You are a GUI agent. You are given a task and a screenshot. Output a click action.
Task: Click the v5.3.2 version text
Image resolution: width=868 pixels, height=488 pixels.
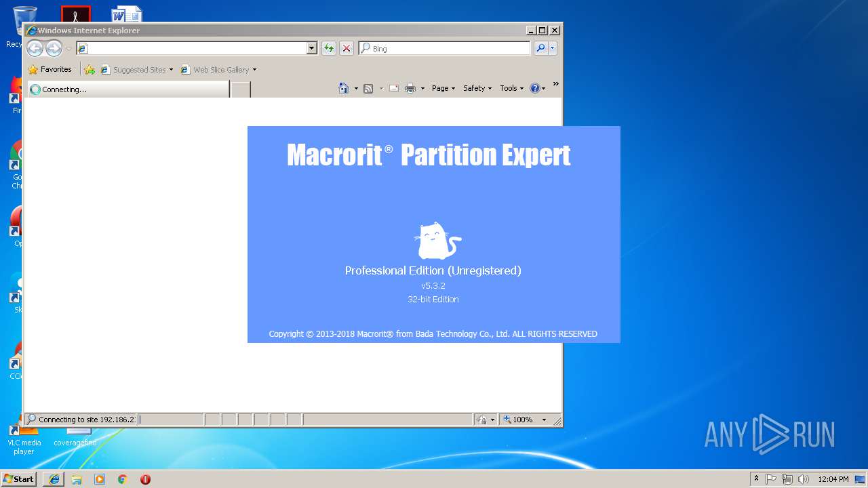coord(433,286)
